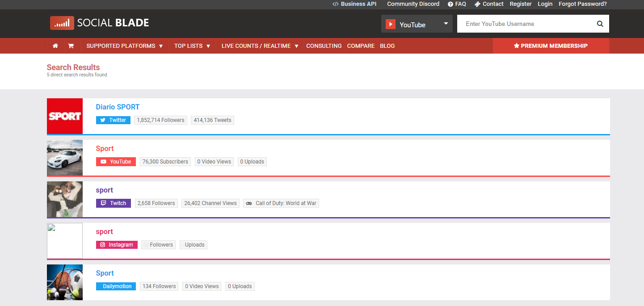Click the Register link

(x=521, y=4)
